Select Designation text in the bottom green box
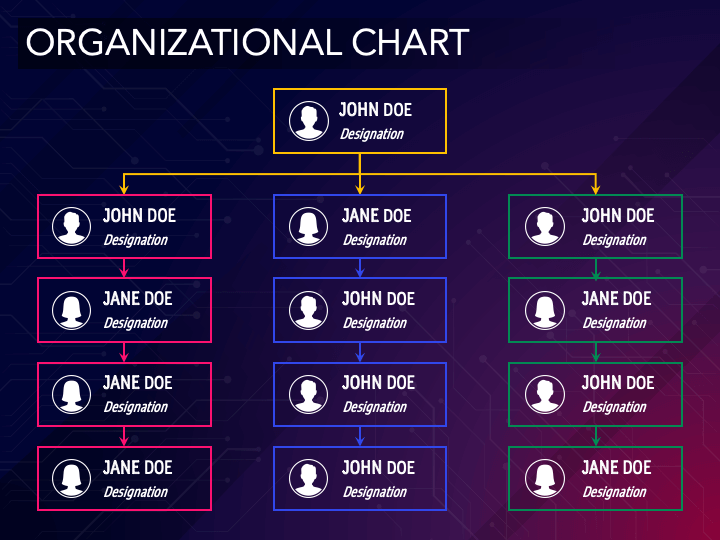 click(614, 492)
